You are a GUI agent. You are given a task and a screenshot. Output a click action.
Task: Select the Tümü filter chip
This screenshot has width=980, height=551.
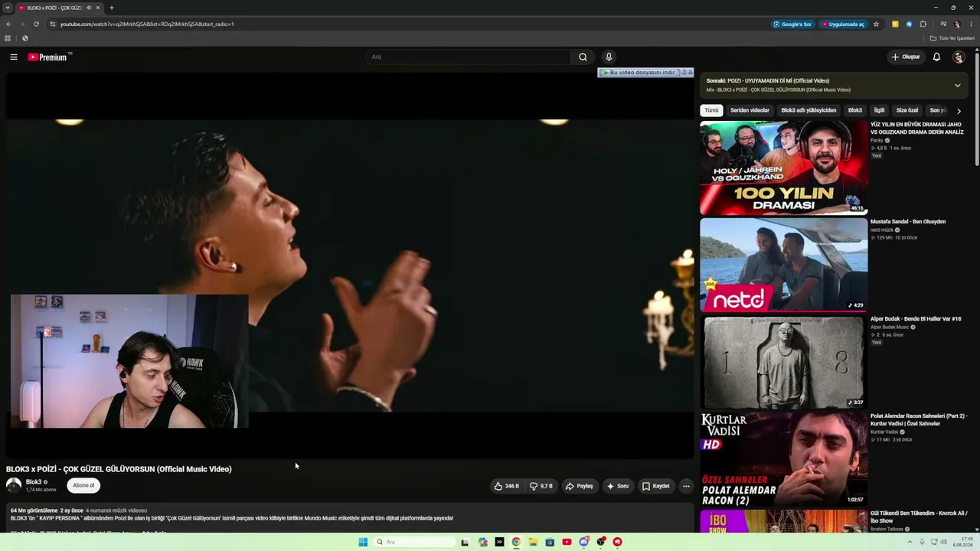712,110
